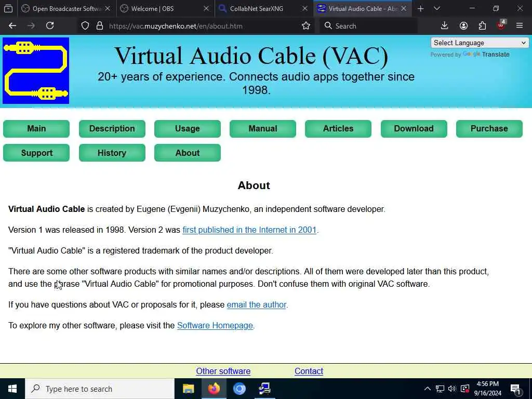Open the network status tray icon
This screenshot has width=532, height=399.
pos(440,389)
